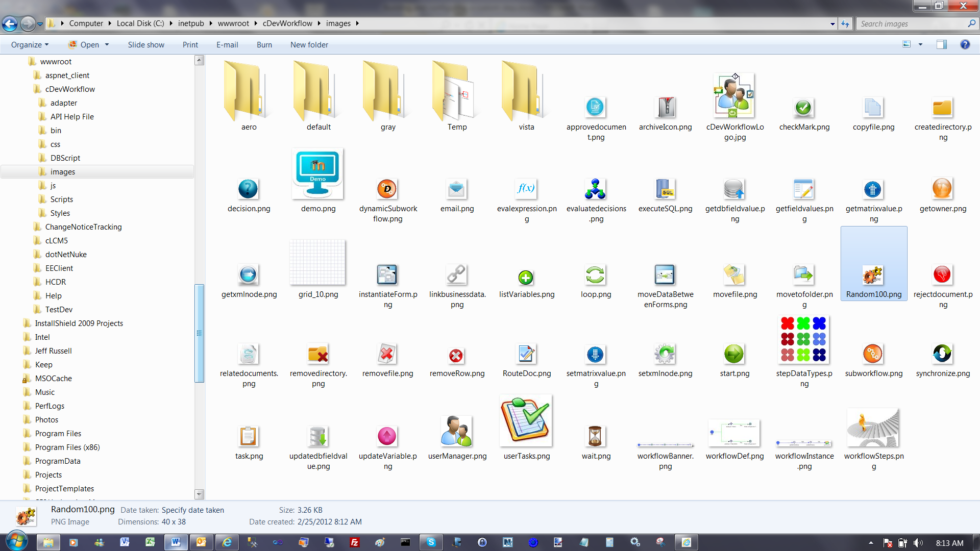This screenshot has width=980, height=551.
Task: Click the executeSQL.png icon
Action: click(x=665, y=189)
